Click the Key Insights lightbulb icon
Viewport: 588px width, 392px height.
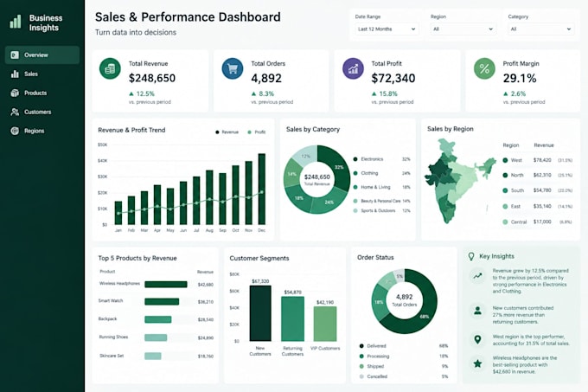[x=471, y=257]
